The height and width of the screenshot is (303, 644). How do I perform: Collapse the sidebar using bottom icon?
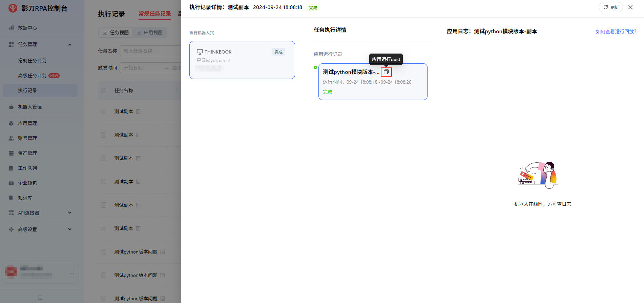point(40,298)
